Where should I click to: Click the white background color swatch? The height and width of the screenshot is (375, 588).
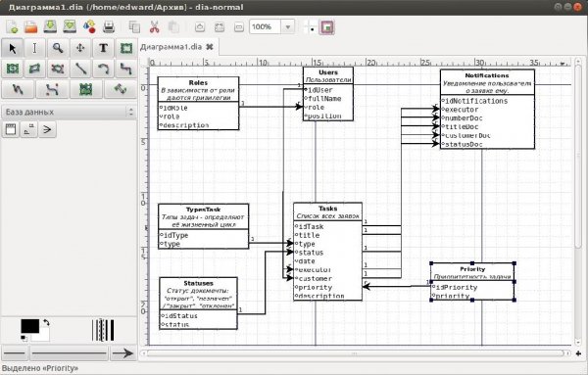point(44,336)
